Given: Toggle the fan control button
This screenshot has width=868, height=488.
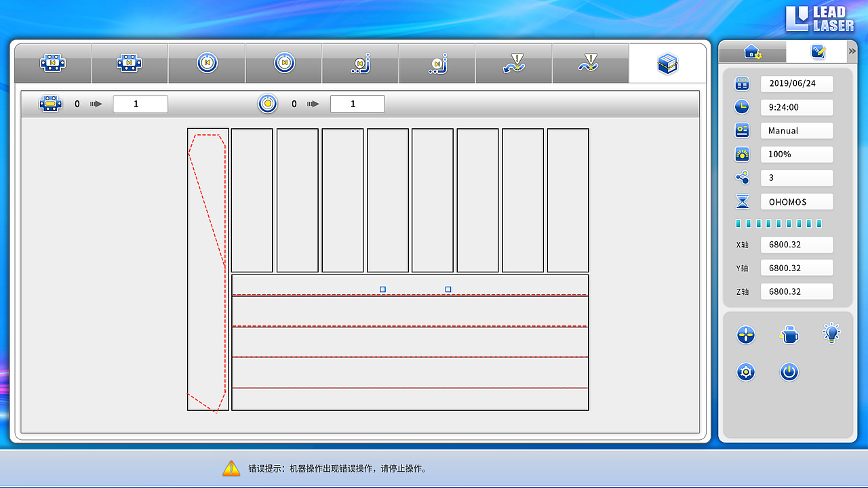Looking at the screenshot, I should [746, 334].
